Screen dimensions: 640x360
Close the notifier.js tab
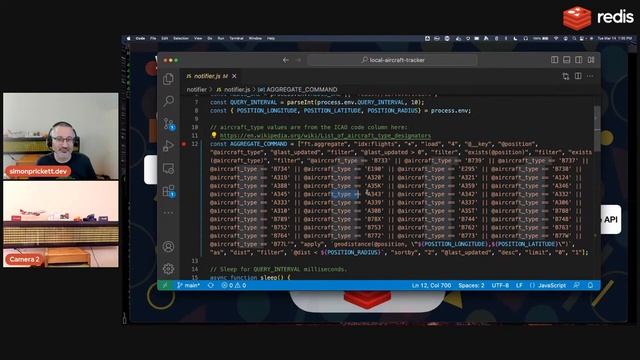tap(234, 76)
